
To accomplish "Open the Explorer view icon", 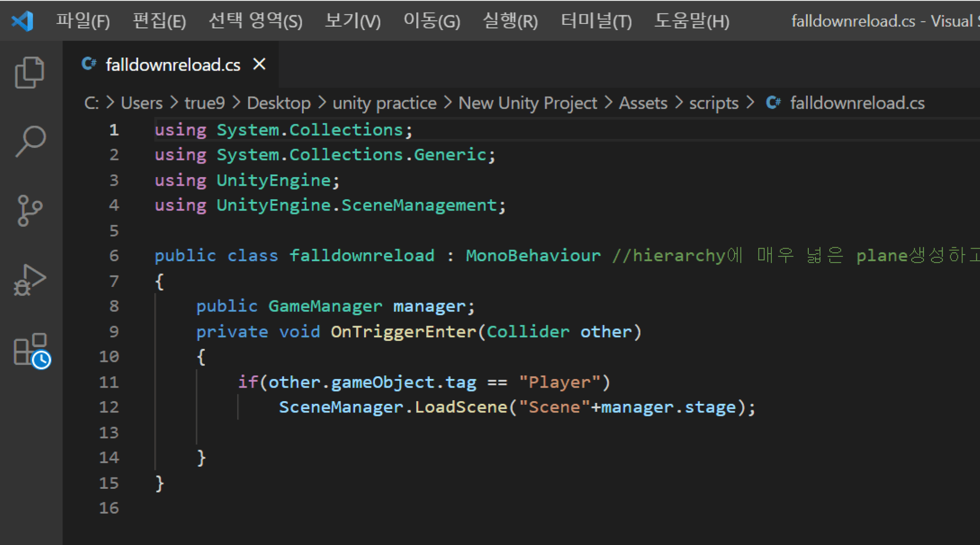I will tap(30, 72).
